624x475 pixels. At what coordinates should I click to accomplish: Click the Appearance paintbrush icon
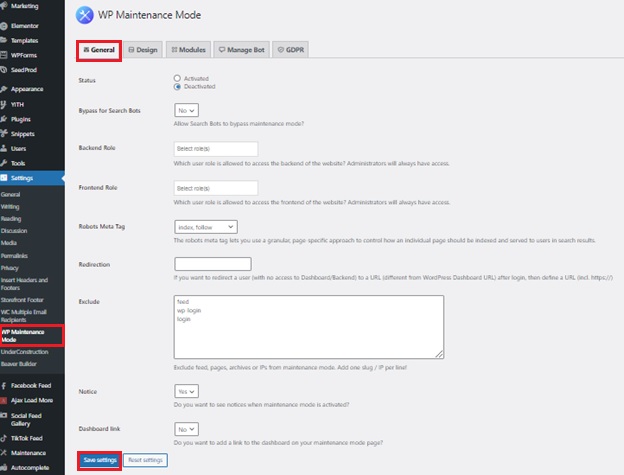tap(4, 89)
